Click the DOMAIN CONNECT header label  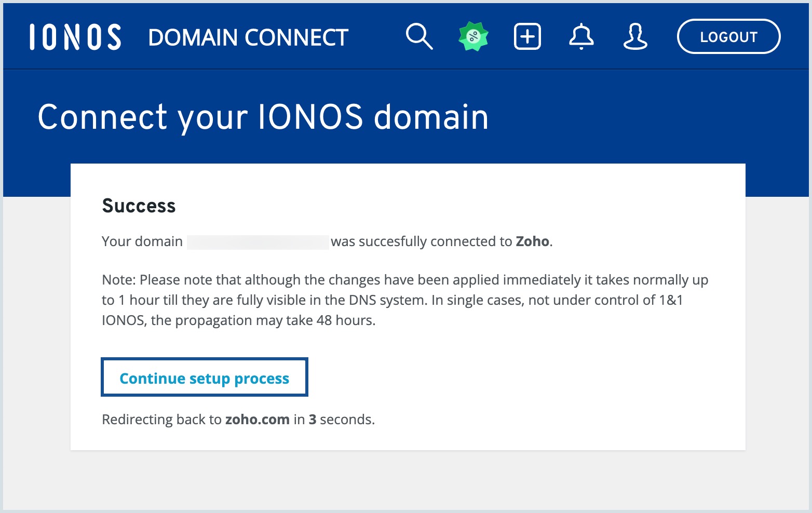click(x=248, y=37)
